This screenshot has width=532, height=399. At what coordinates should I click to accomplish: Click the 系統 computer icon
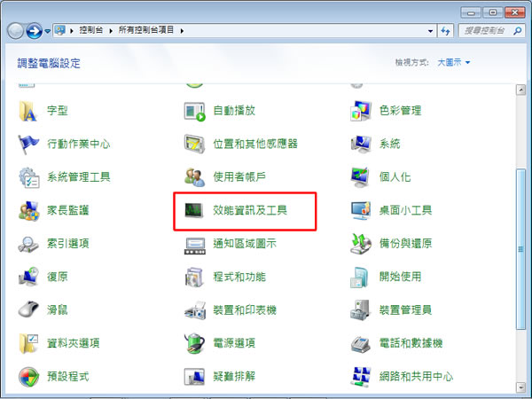(360, 144)
